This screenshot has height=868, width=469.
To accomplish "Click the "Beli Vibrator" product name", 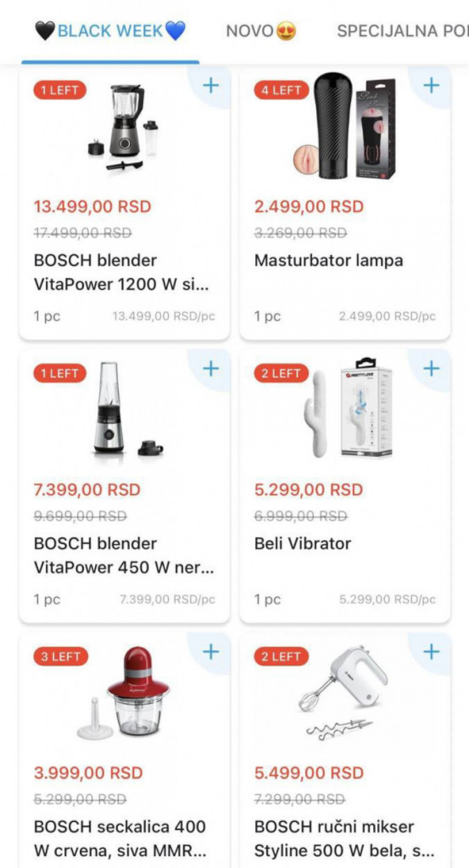I will (x=303, y=544).
